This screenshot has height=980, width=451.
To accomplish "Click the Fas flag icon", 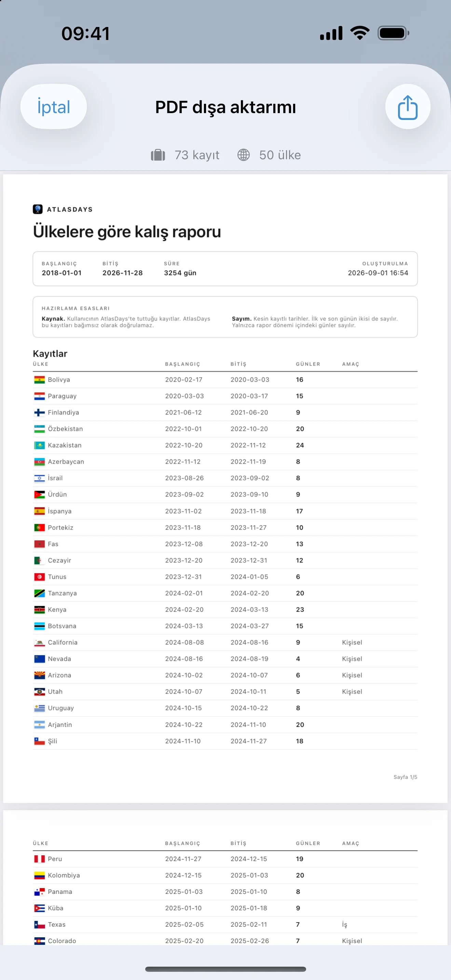I will pos(40,544).
